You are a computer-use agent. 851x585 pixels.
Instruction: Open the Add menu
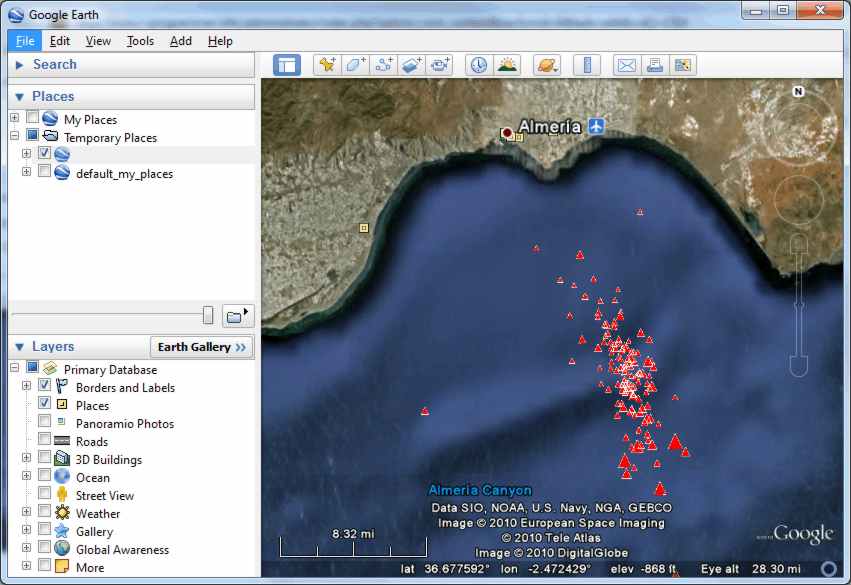pyautogui.click(x=181, y=41)
